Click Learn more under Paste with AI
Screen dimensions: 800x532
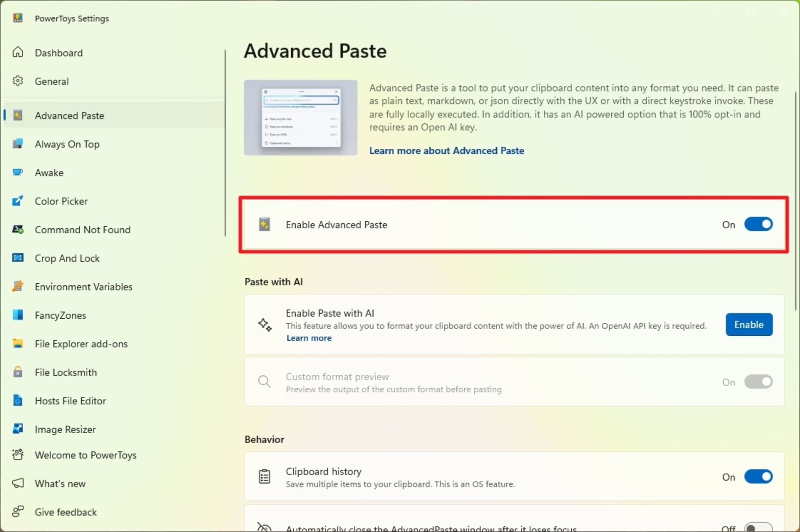tap(309, 338)
